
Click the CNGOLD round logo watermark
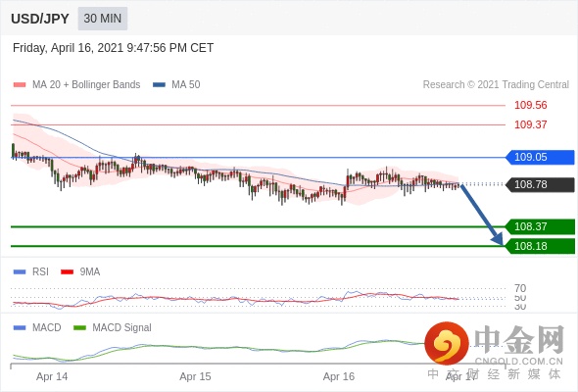447,343
